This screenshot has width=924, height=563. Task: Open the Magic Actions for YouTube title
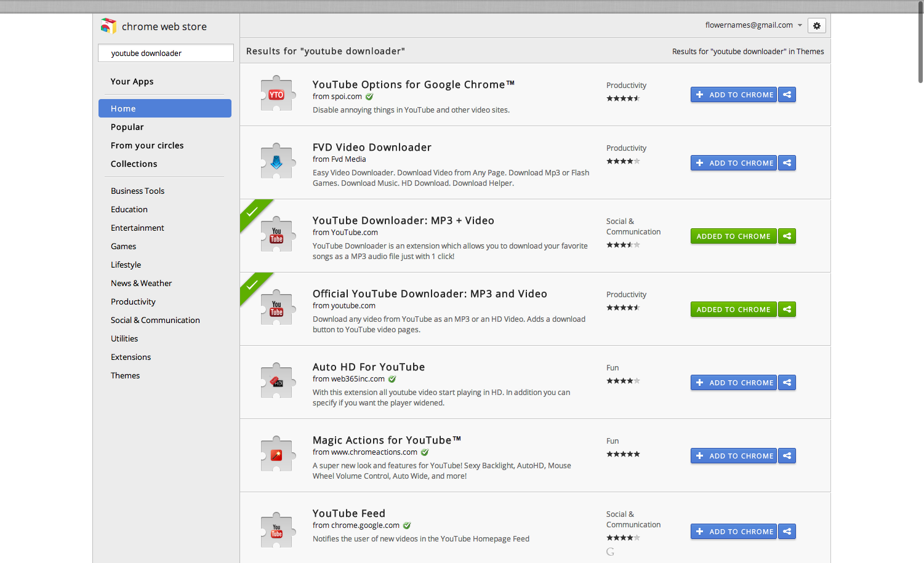387,440
